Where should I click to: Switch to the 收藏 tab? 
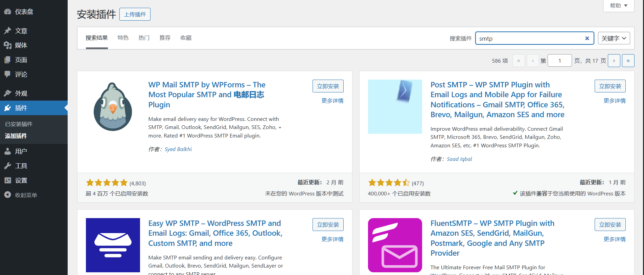click(186, 38)
